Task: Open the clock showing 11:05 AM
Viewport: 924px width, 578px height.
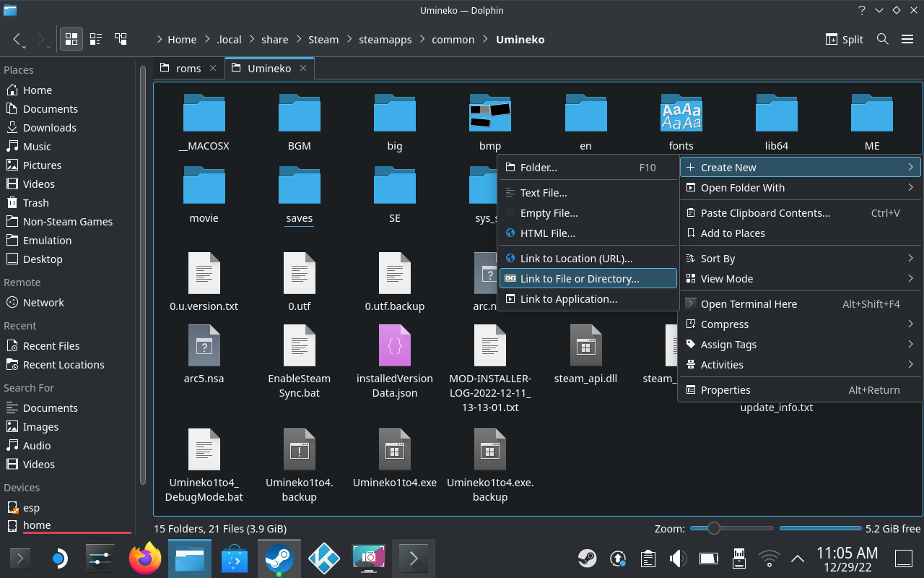Action: click(847, 558)
